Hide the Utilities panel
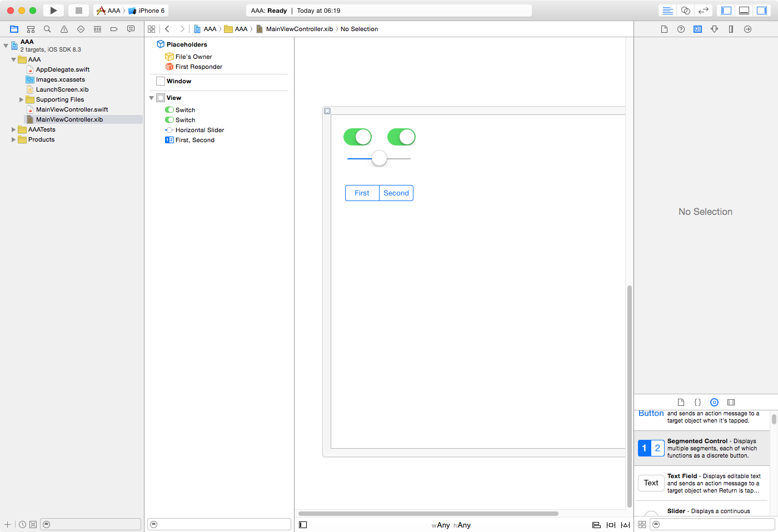The image size is (778, 532). (x=762, y=11)
